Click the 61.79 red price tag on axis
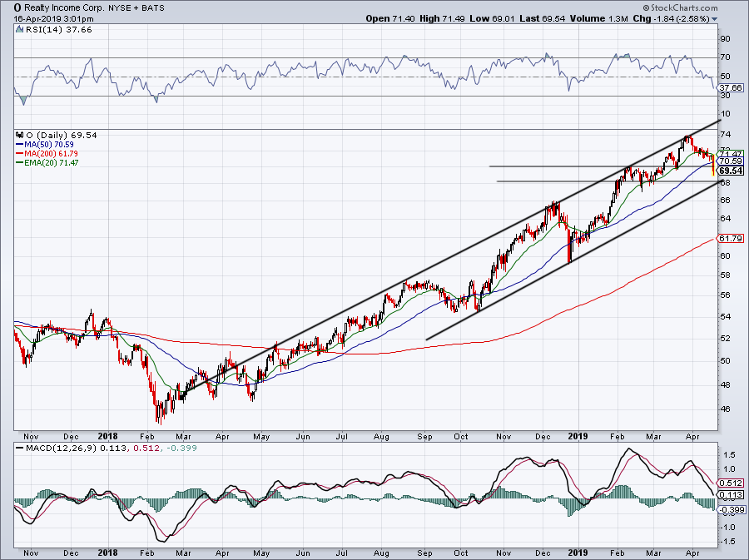 (x=731, y=238)
